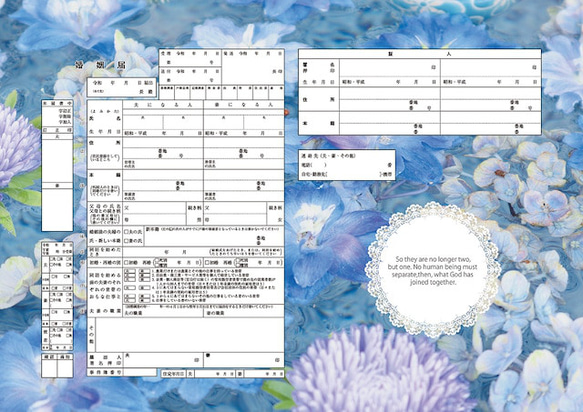This screenshot has height=412, width=583.
Task: Click the 住定年月日 wife date field
Action: click(x=264, y=373)
